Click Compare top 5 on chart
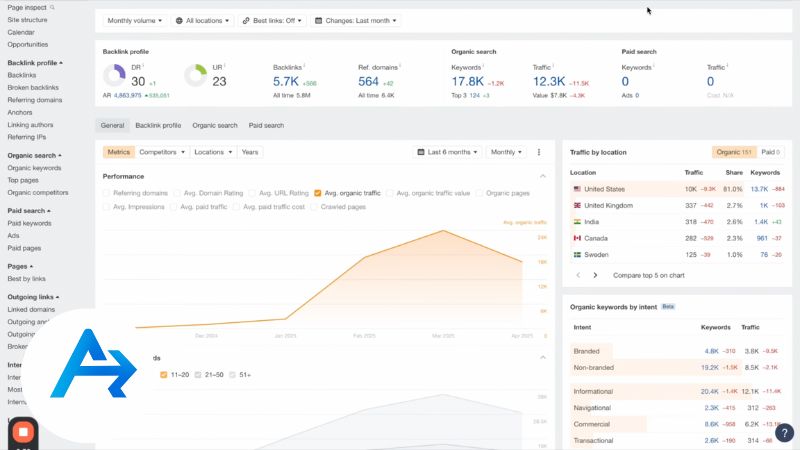800x450 pixels. point(648,275)
